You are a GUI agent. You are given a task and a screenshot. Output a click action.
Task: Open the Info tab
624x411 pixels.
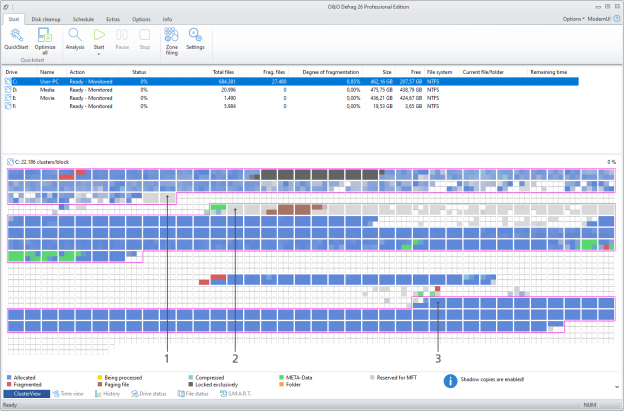tap(167, 19)
